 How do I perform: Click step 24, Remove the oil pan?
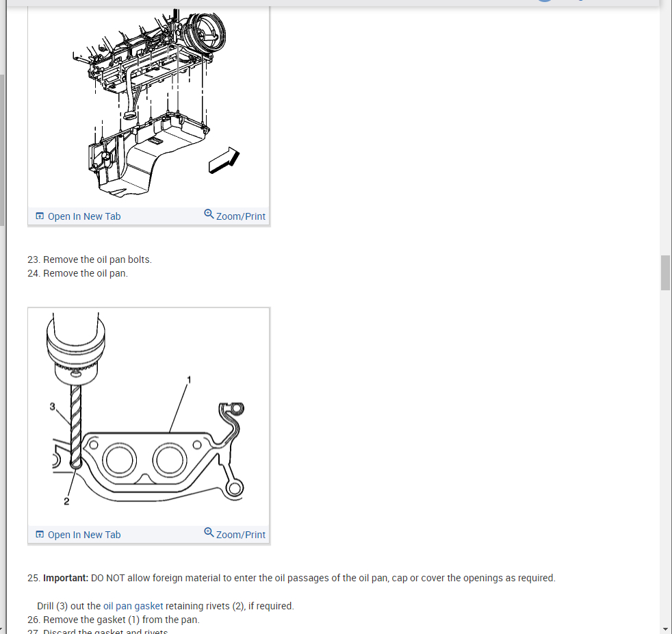coord(77,273)
